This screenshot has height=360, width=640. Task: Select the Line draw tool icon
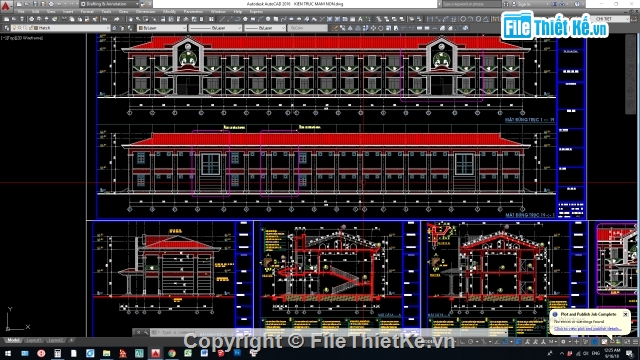click(222, 19)
